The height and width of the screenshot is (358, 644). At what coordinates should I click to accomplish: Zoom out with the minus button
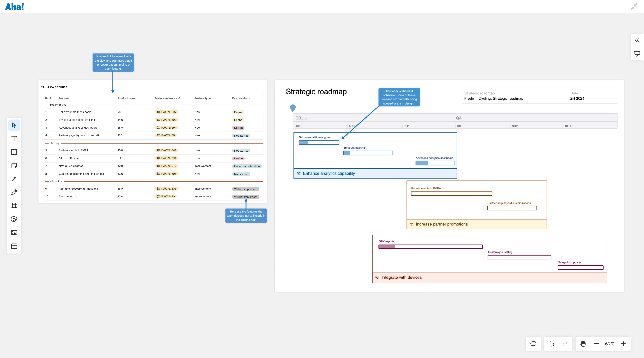[596, 344]
